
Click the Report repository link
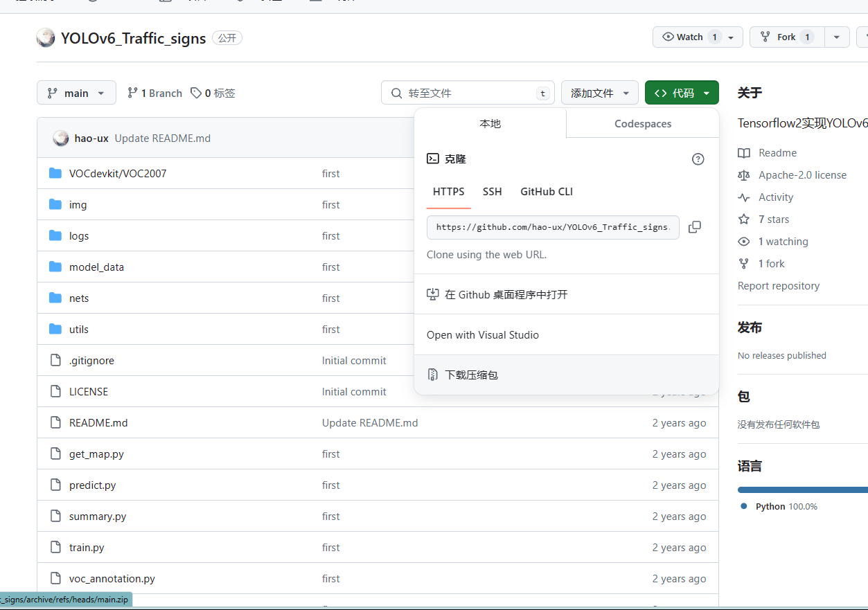779,286
